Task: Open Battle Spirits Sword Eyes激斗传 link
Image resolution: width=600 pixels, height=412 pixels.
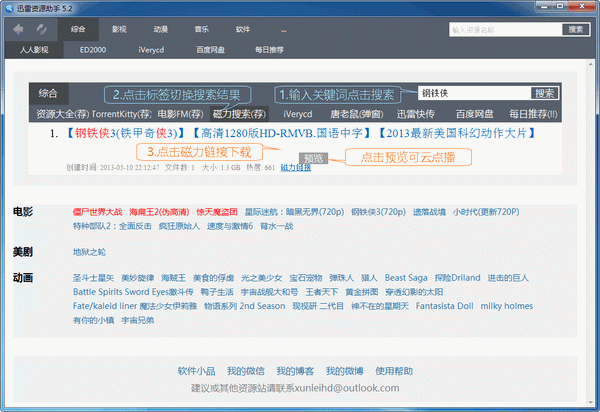Action: pyautogui.click(x=133, y=292)
